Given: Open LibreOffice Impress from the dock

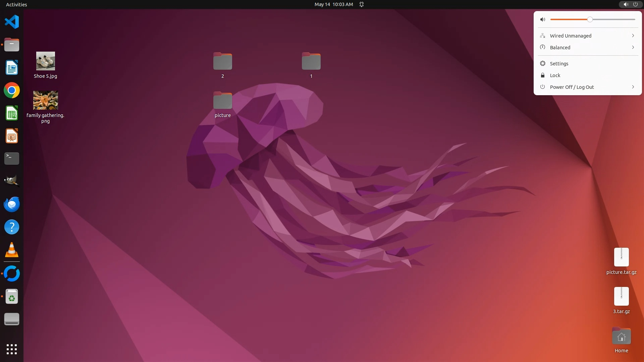Looking at the screenshot, I should click(12, 136).
